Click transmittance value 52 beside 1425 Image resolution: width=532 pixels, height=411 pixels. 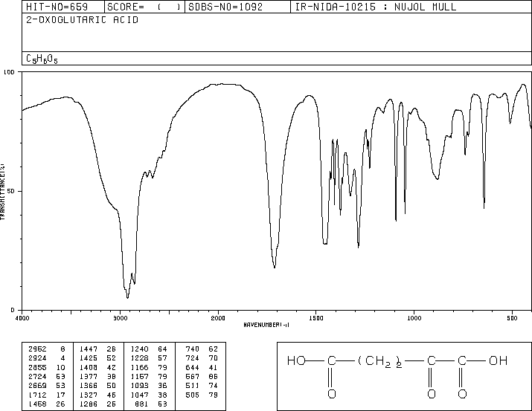[112, 358]
